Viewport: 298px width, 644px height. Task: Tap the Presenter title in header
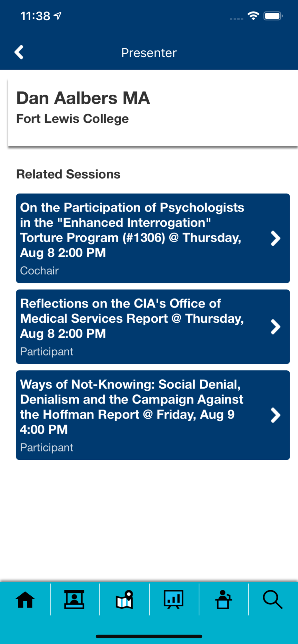[x=149, y=53]
